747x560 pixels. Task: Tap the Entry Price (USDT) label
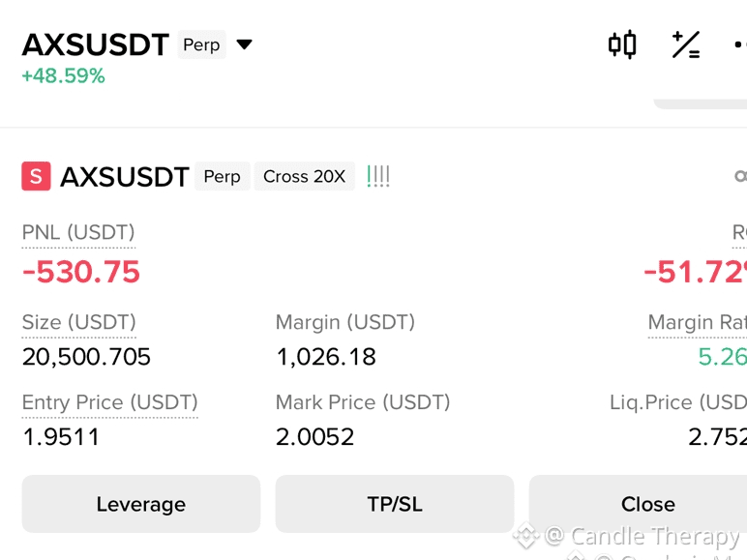[110, 402]
